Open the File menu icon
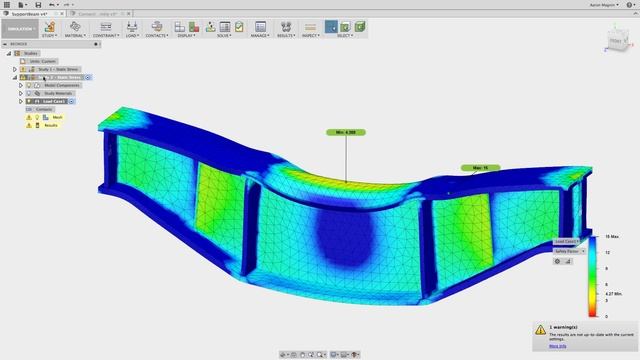 (20, 4)
